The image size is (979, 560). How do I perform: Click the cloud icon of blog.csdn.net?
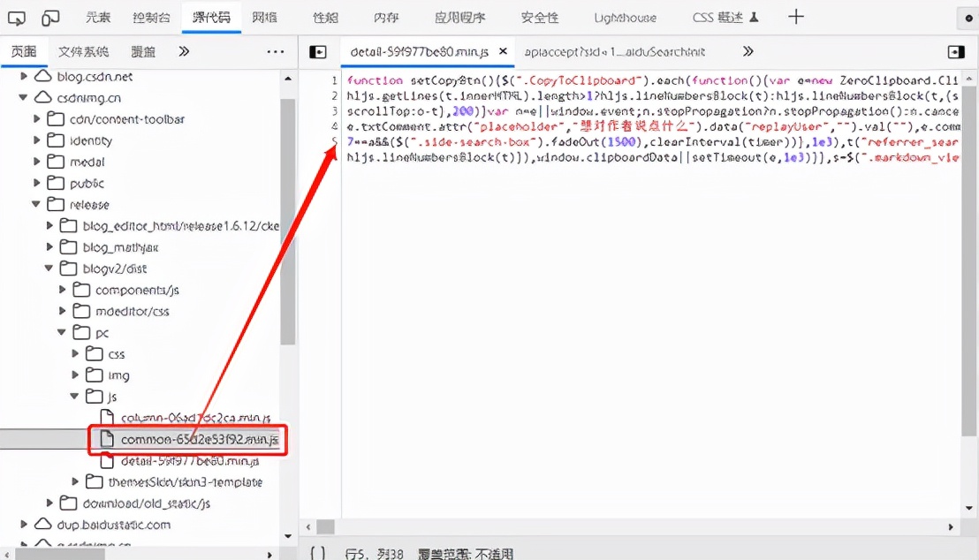point(42,76)
